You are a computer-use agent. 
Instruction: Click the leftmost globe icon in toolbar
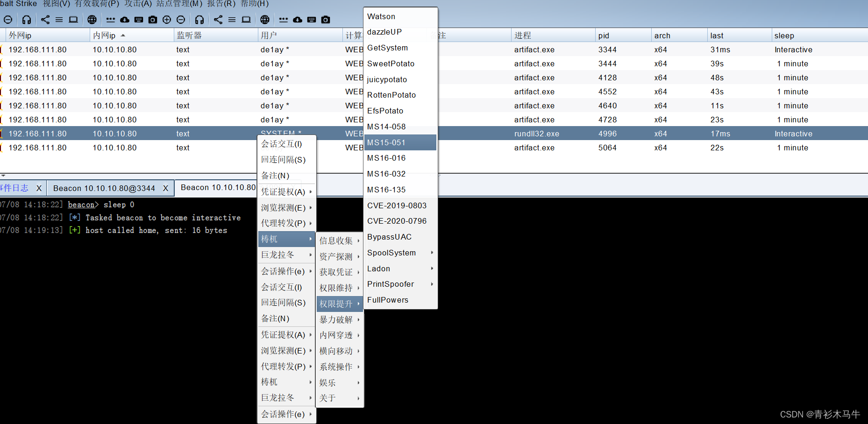click(92, 20)
